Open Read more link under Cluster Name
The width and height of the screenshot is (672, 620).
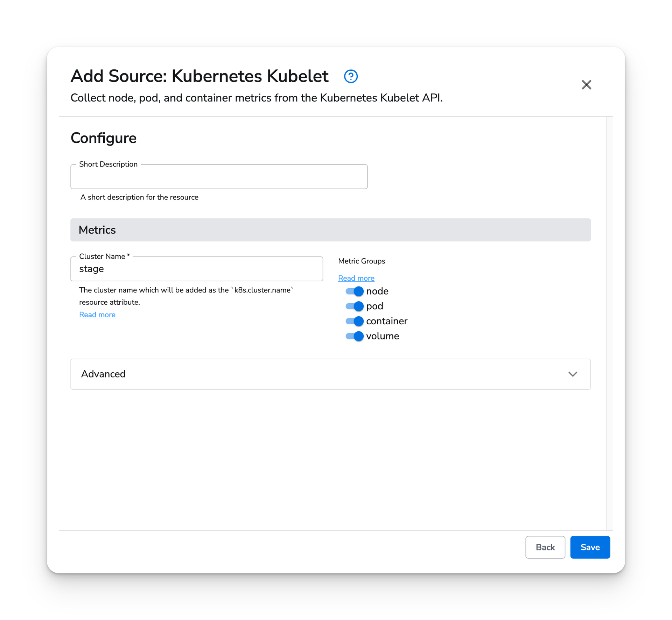(97, 315)
